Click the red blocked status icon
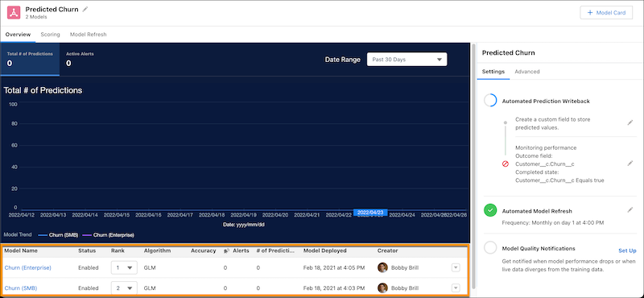 506,163
